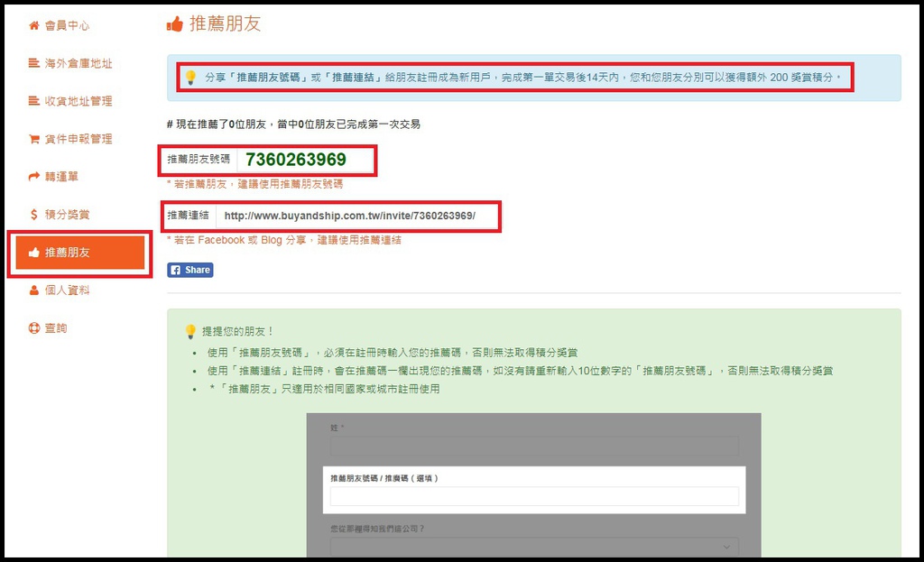Click the dollar icon beside 積分獎賞

34,215
